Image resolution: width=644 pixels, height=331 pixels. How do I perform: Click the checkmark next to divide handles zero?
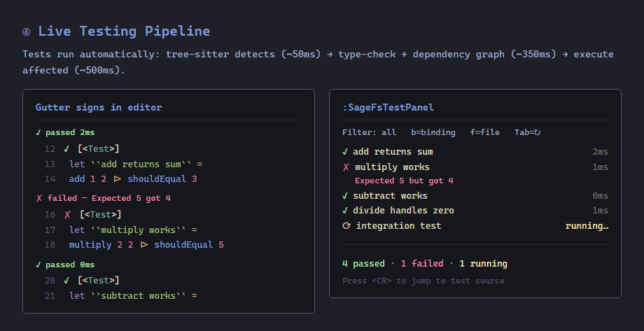click(345, 211)
